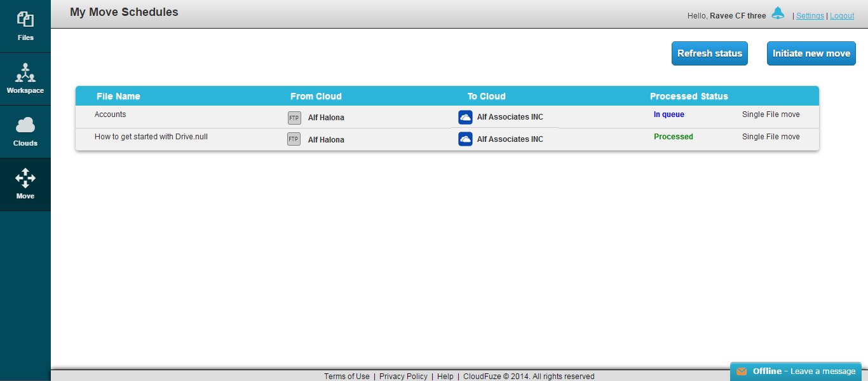This screenshot has width=868, height=381.
Task: Open Privacy Policy footer link
Action: tap(403, 377)
